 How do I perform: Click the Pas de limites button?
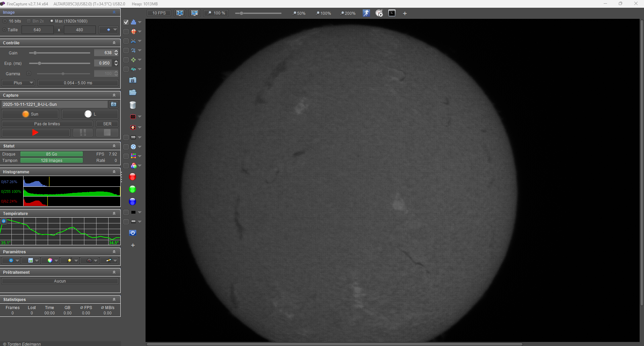(47, 124)
